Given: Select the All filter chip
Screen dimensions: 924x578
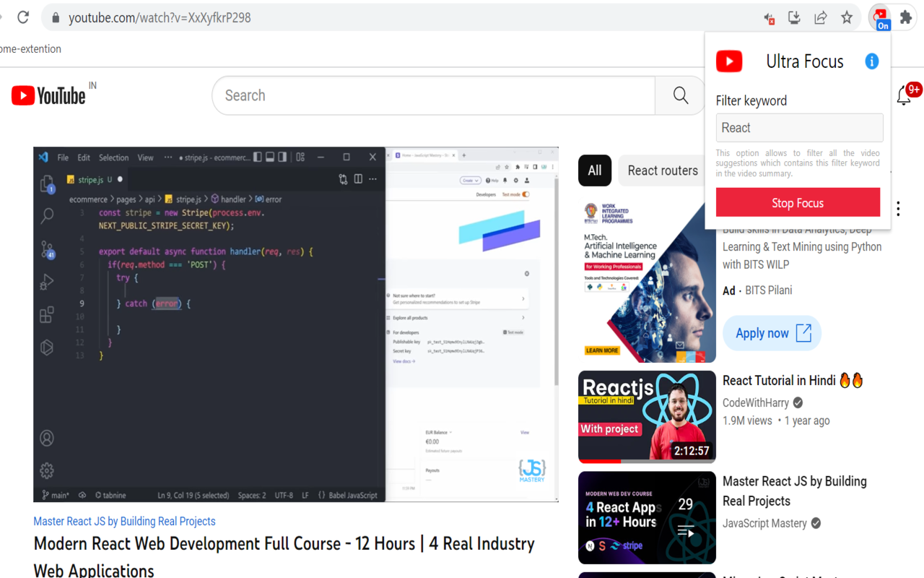Looking at the screenshot, I should (x=594, y=171).
